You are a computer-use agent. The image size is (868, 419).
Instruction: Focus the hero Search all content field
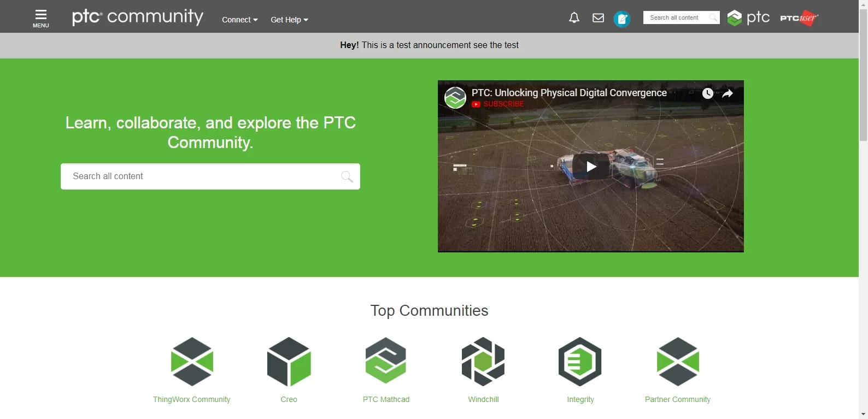pyautogui.click(x=210, y=176)
